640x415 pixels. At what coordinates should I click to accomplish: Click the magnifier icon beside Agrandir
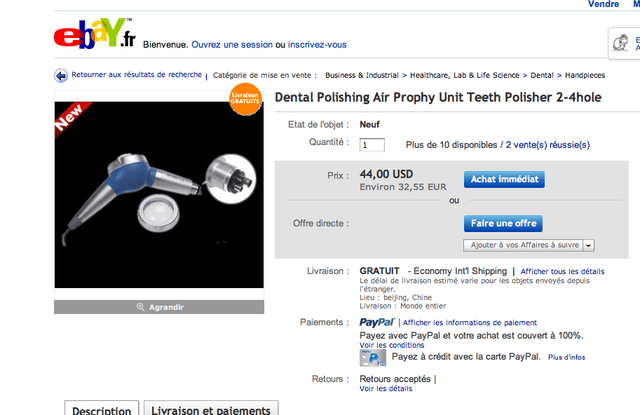141,307
